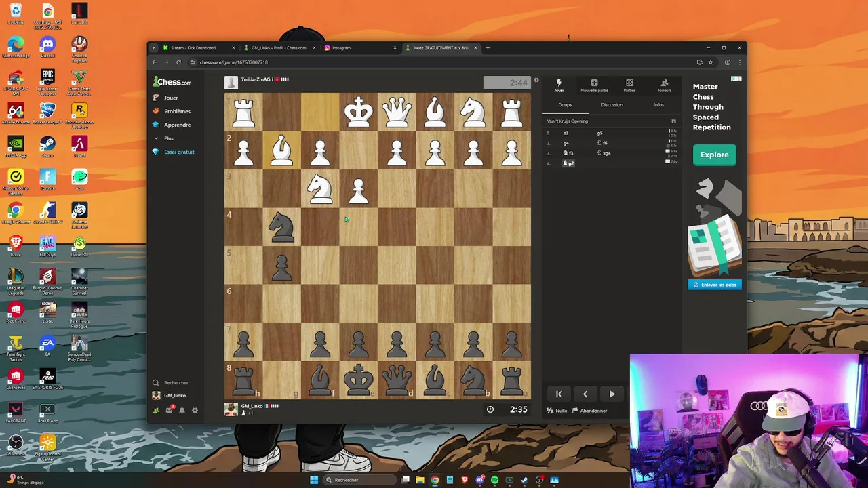
Task: Open the AdChoices icon on the ad
Action: pos(736,79)
